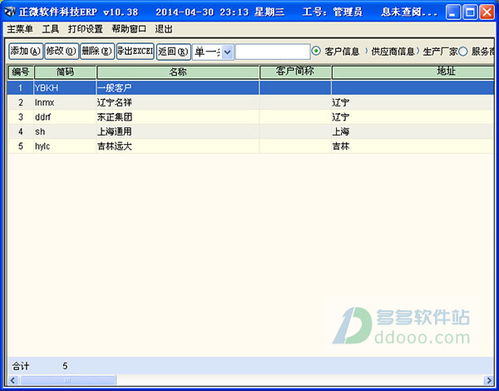The width and height of the screenshot is (499, 391).
Task: Select the 辽宁名祥 name cell
Action: point(178,102)
